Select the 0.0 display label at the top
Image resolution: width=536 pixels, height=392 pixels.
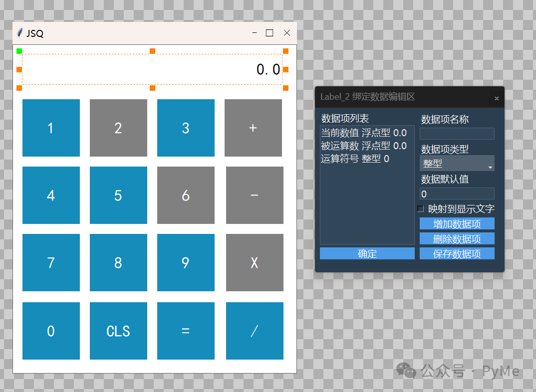click(x=150, y=69)
